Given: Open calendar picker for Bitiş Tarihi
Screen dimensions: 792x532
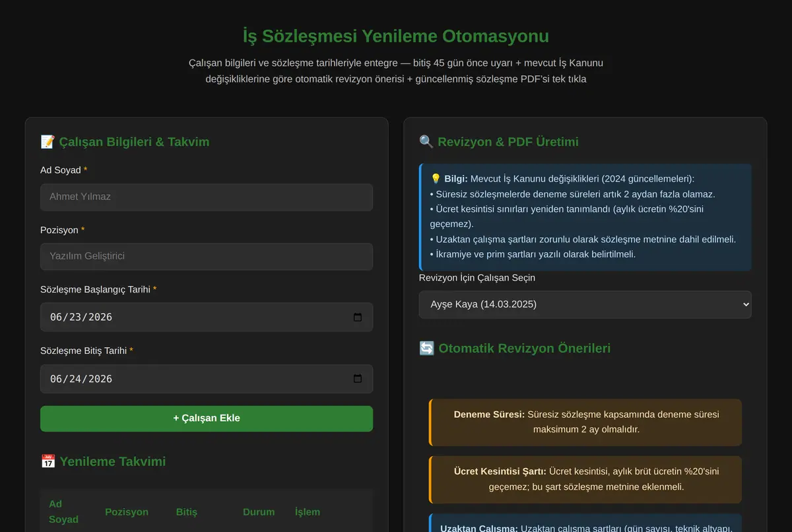Looking at the screenshot, I should tap(358, 379).
